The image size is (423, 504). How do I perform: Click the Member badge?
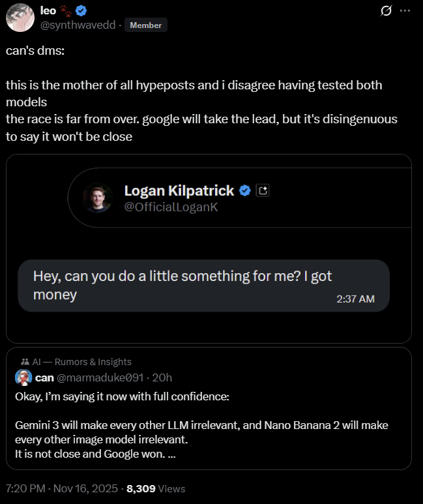point(146,25)
